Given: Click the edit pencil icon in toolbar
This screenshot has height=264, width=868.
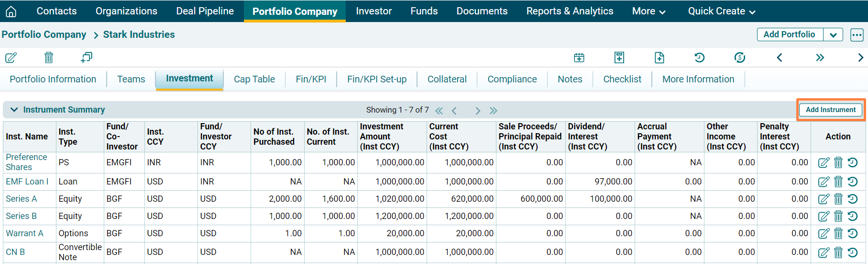Looking at the screenshot, I should click(11, 58).
